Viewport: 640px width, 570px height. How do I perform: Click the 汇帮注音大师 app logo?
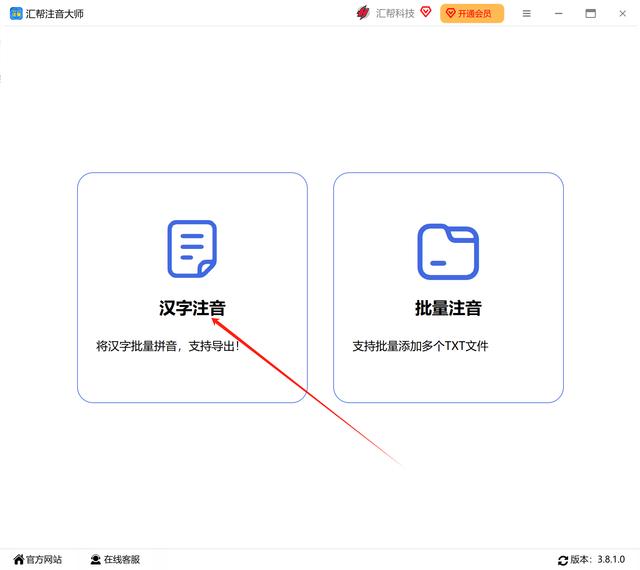coord(16,13)
